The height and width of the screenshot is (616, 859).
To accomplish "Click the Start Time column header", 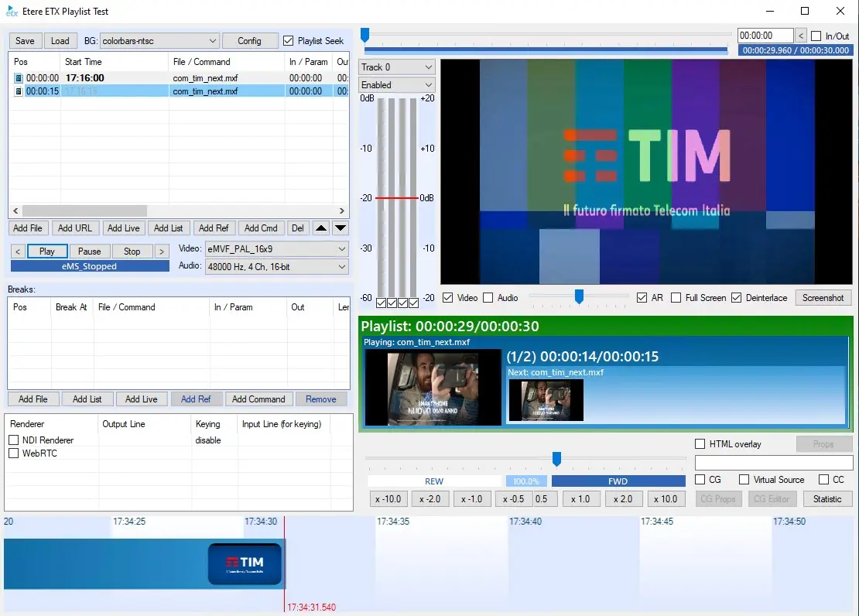I will point(114,62).
